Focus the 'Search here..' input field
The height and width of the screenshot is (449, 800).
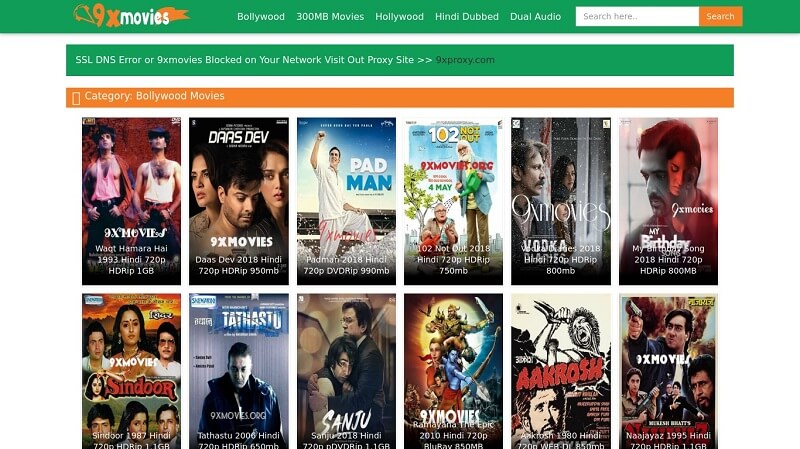click(637, 16)
